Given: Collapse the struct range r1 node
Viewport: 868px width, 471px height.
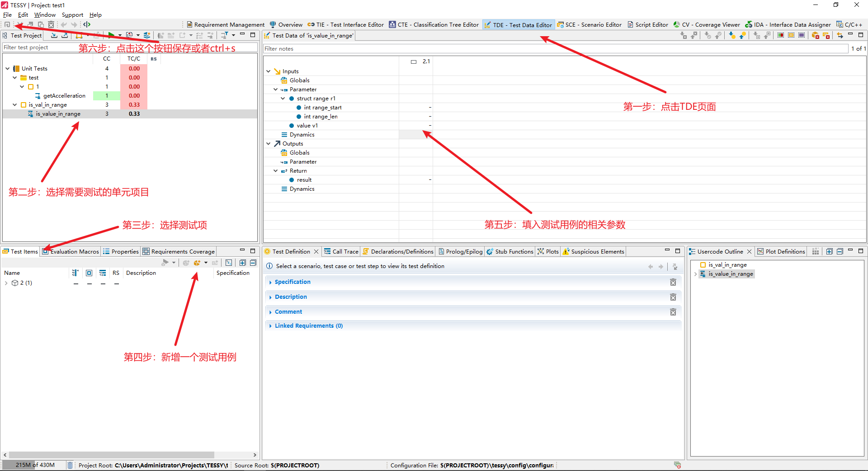Looking at the screenshot, I should [283, 99].
